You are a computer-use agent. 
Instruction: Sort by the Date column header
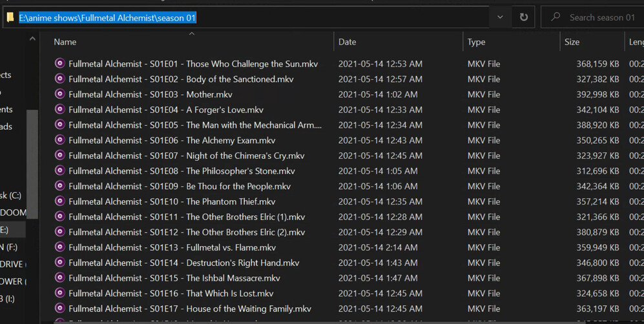pyautogui.click(x=347, y=42)
